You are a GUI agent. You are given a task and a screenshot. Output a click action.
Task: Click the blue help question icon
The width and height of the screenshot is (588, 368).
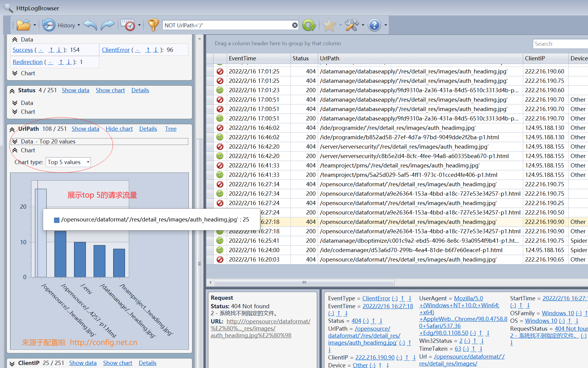coord(374,25)
